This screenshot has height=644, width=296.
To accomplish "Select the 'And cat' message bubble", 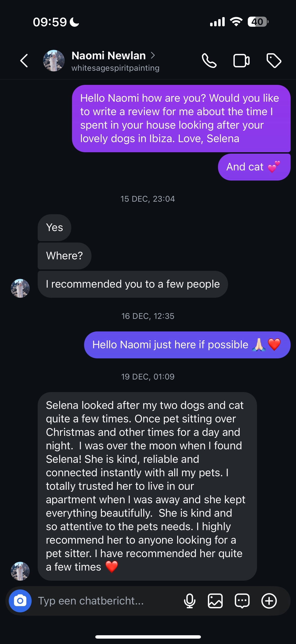I will [254, 167].
